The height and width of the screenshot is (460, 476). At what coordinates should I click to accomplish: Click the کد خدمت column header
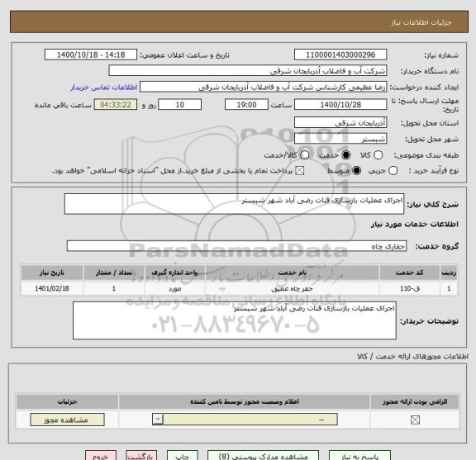click(409, 273)
